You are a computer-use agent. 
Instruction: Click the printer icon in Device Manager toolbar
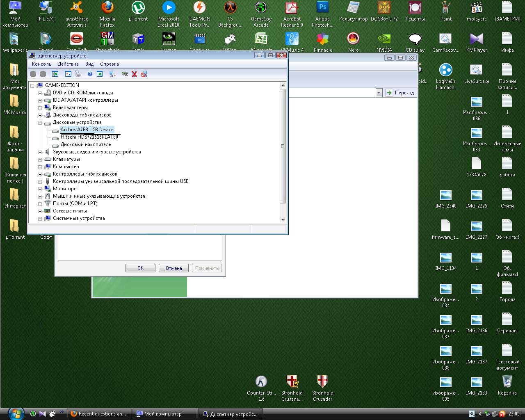tap(78, 74)
